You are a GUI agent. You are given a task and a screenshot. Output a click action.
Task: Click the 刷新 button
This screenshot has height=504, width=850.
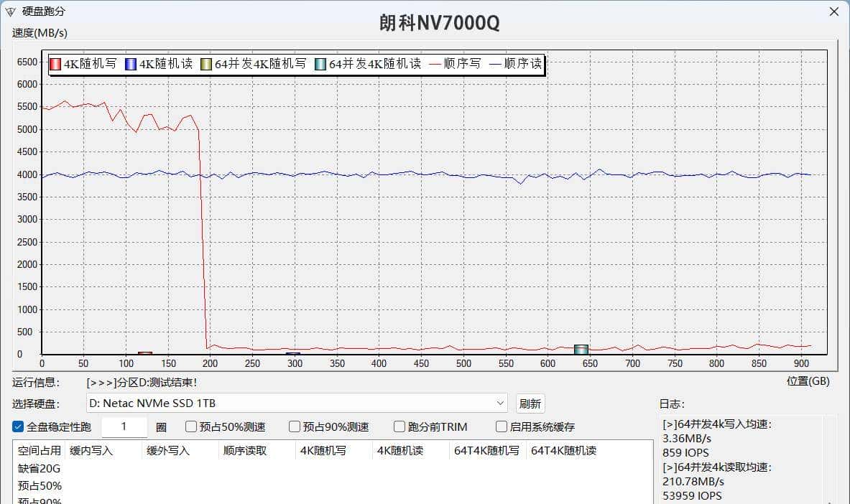tap(530, 403)
